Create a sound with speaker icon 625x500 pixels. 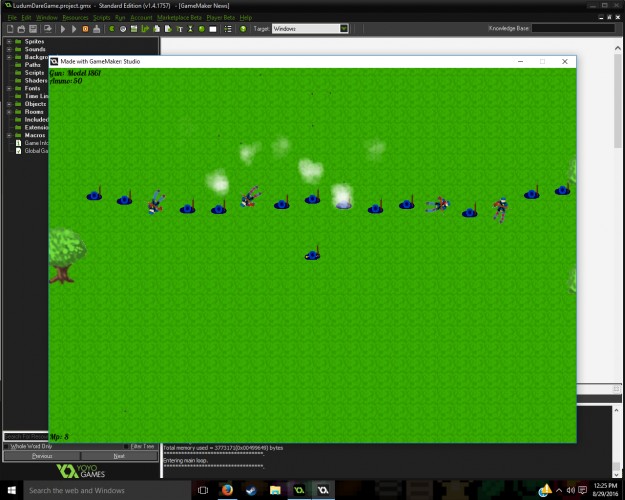123,29
